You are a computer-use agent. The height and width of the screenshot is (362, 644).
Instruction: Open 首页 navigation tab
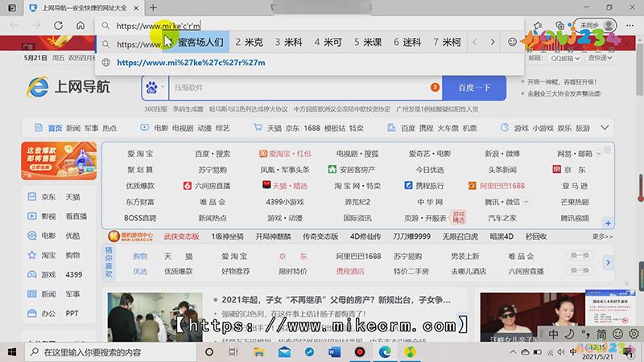[x=55, y=128]
